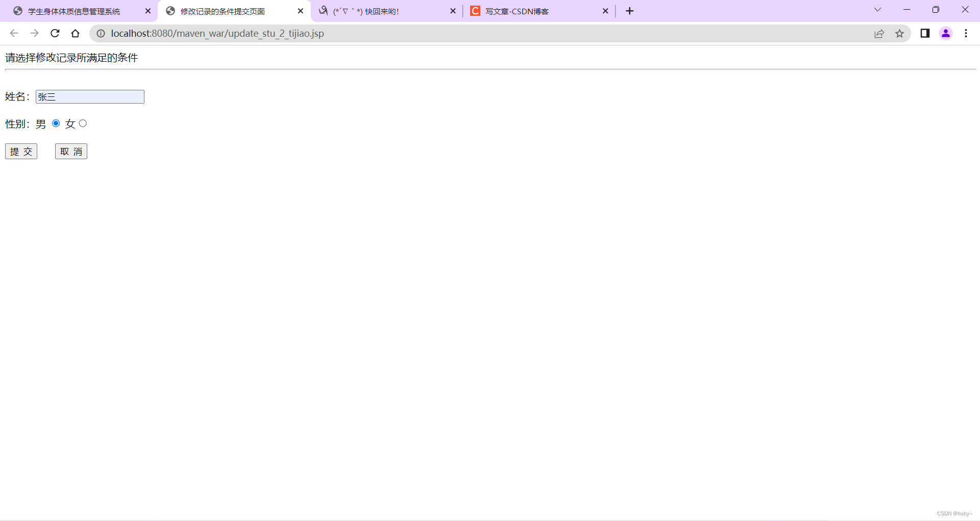Select the 男 radio button
This screenshot has height=521, width=980.
tap(56, 123)
